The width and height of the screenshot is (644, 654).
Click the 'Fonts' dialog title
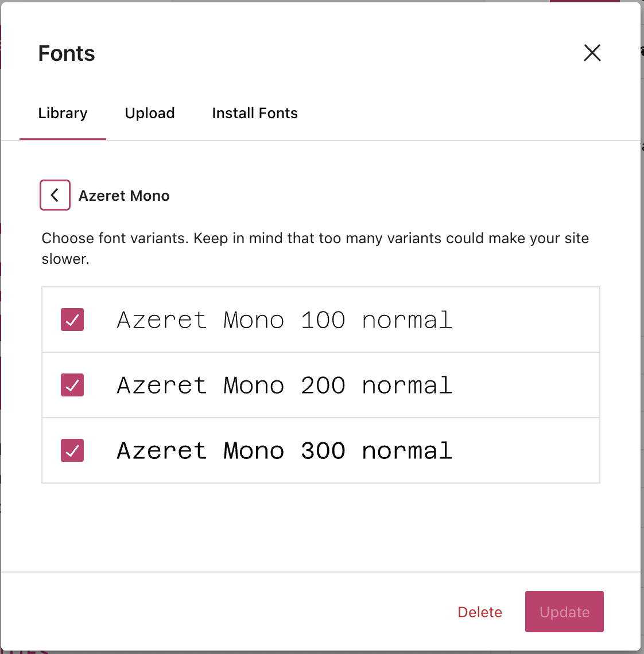tap(67, 53)
